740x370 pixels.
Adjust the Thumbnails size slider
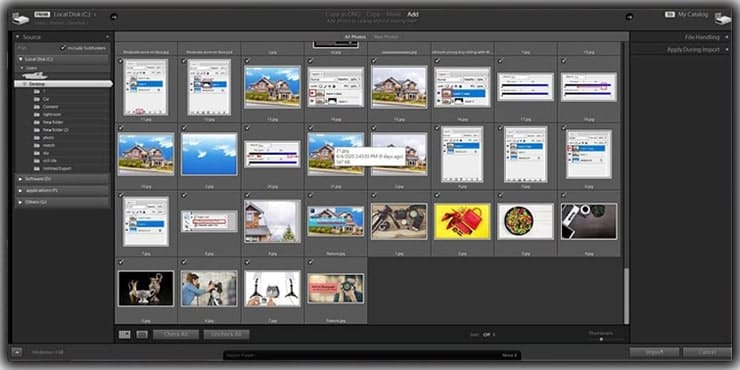pos(601,339)
